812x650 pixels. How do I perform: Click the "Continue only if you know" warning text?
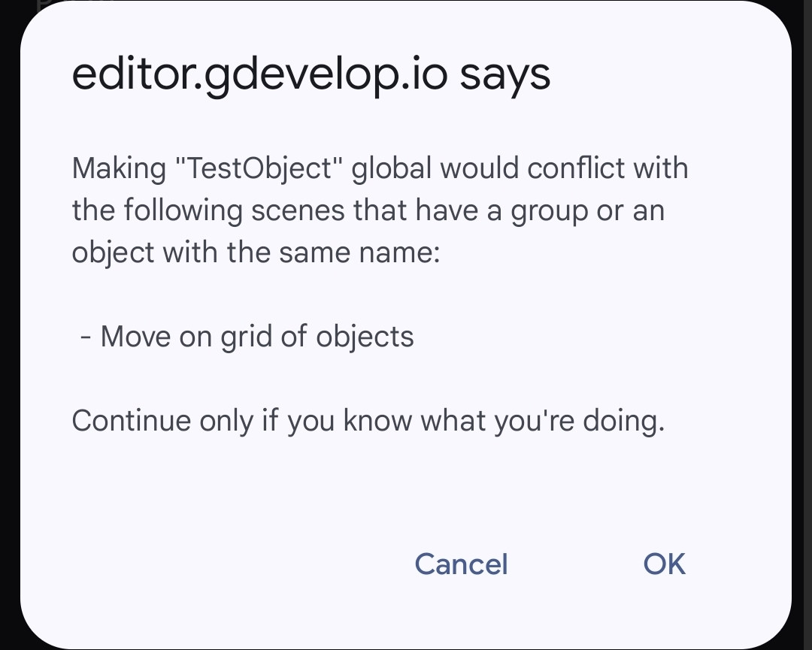(x=368, y=420)
